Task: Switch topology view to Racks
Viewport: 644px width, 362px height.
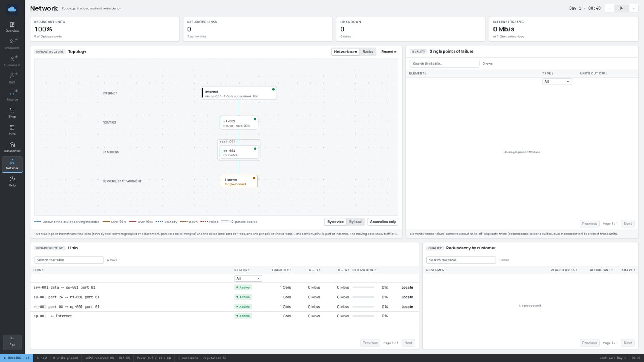Action: [x=368, y=52]
